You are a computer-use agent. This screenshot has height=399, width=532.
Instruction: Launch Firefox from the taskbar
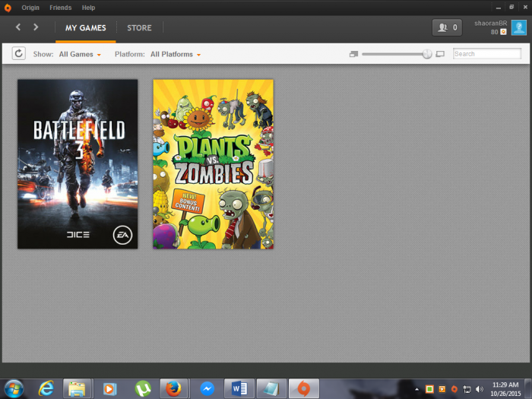[x=173, y=389]
